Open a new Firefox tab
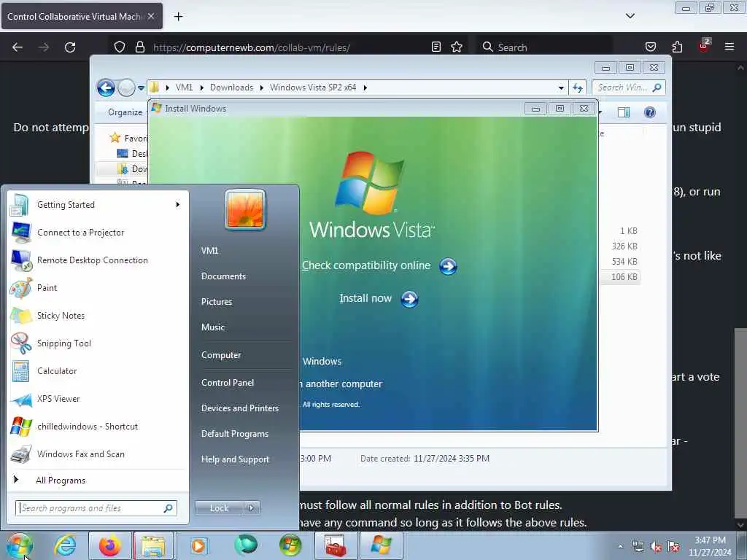The height and width of the screenshot is (560, 747). point(178,17)
